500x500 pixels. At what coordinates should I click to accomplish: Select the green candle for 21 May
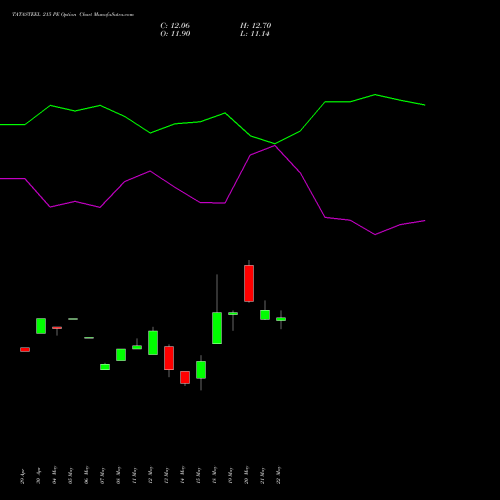tap(265, 315)
